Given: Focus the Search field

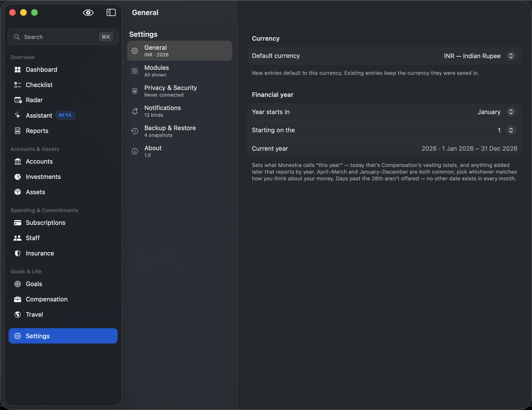Looking at the screenshot, I should (63, 37).
